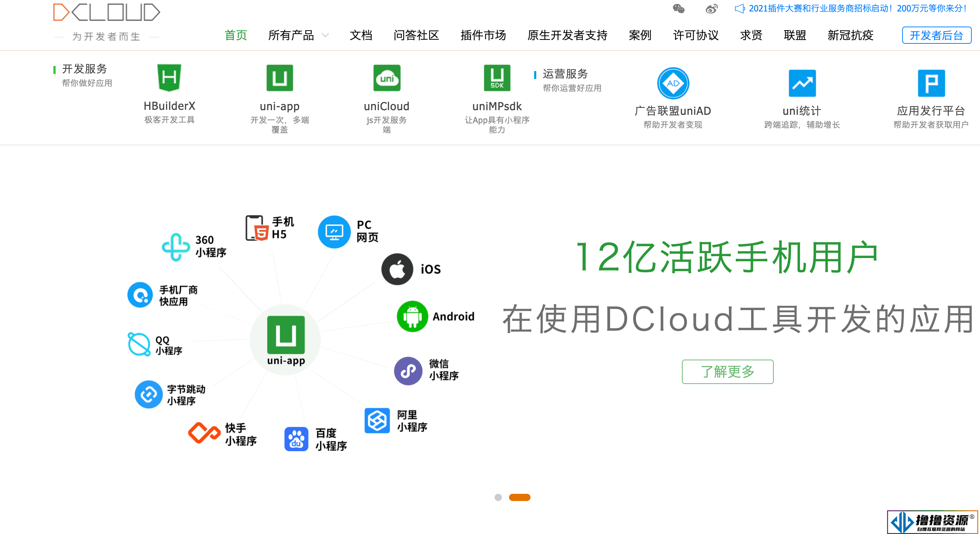Open the uniCloud product title link
The width and height of the screenshot is (980, 534).
pyautogui.click(x=387, y=106)
